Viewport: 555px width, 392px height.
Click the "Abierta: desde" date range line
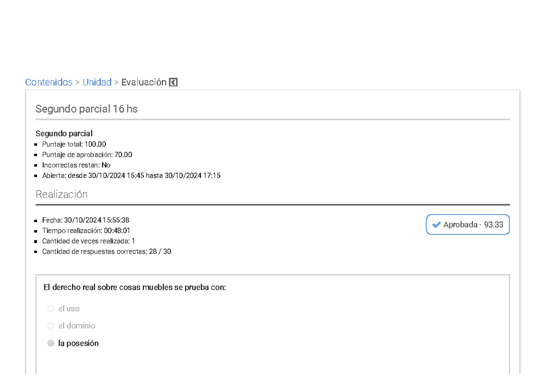pyautogui.click(x=131, y=176)
